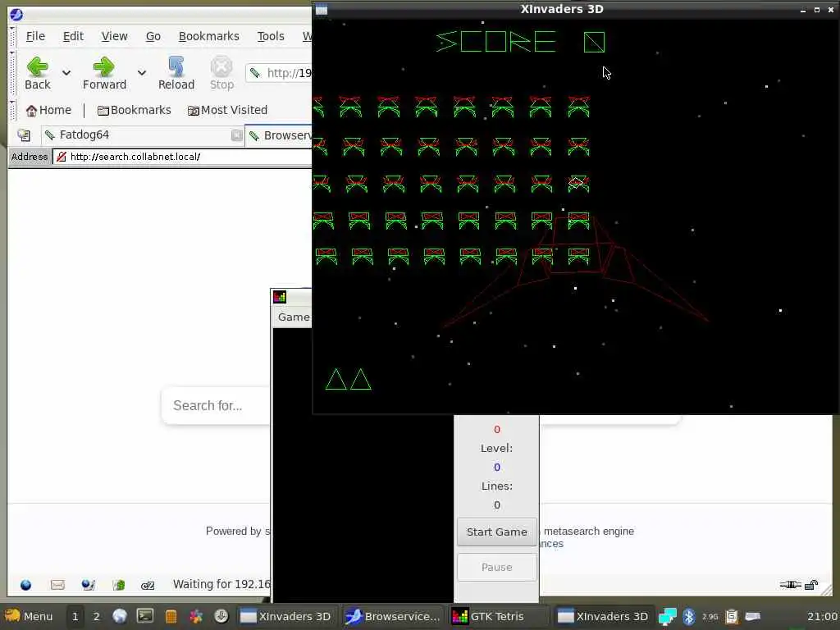Image resolution: width=840 pixels, height=630 pixels.
Task: Switch to virtual desktop 1
Action: pyautogui.click(x=75, y=617)
